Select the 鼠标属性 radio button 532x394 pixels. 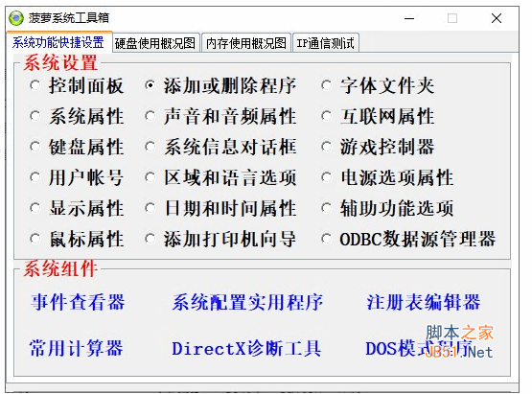click(x=35, y=239)
